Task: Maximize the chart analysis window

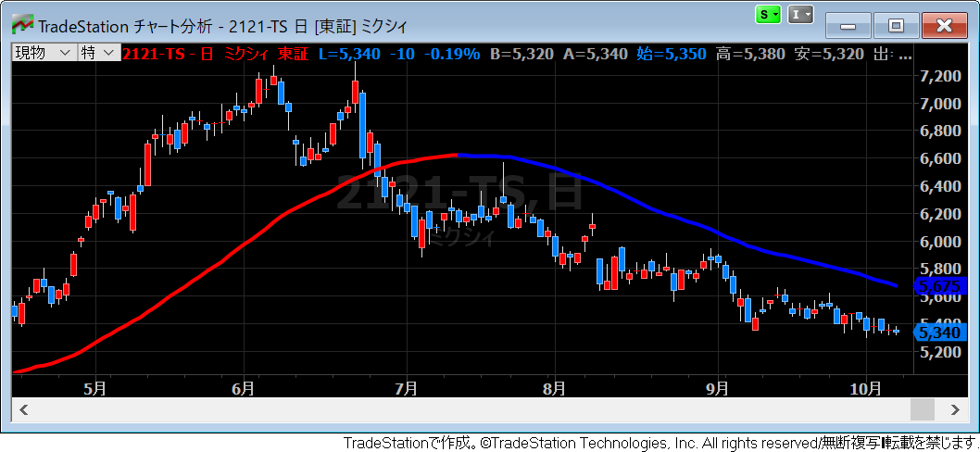Action: coord(895,25)
